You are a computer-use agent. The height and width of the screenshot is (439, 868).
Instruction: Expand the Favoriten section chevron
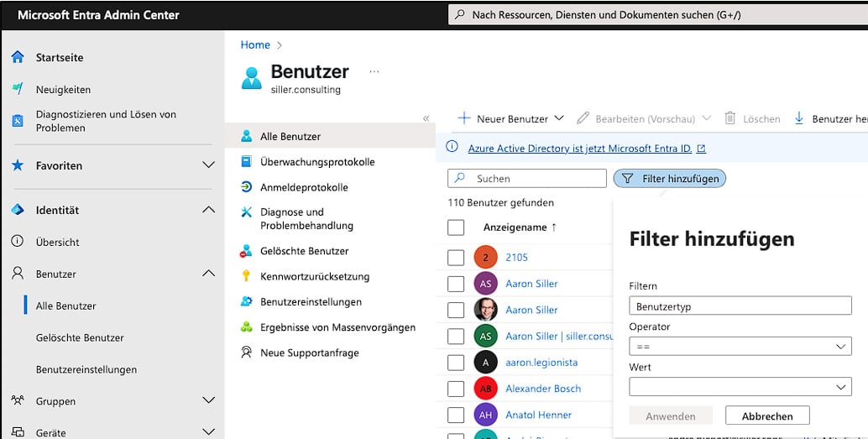(208, 165)
